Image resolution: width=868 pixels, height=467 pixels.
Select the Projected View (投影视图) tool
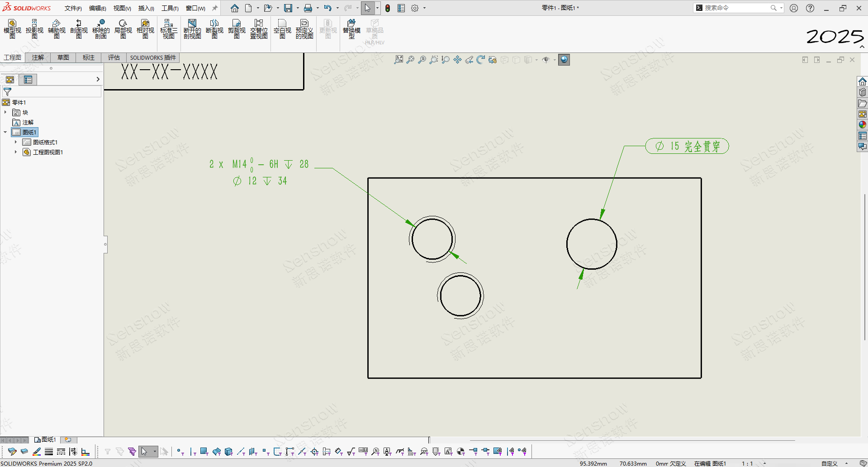click(34, 29)
